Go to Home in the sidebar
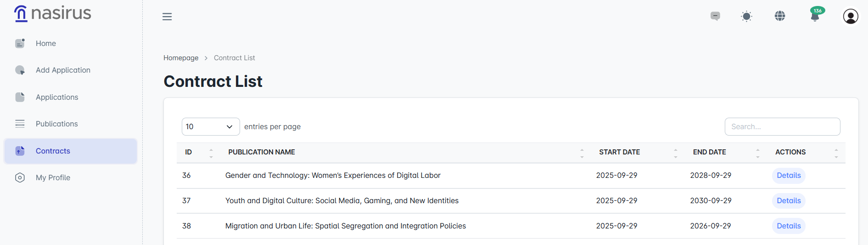The width and height of the screenshot is (868, 245). click(45, 43)
